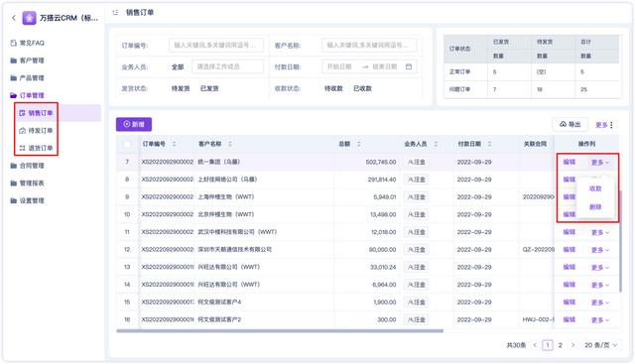Image resolution: width=635 pixels, height=364 pixels.
Task: Click the QZ-202209 related contract cell
Action: 538,249
